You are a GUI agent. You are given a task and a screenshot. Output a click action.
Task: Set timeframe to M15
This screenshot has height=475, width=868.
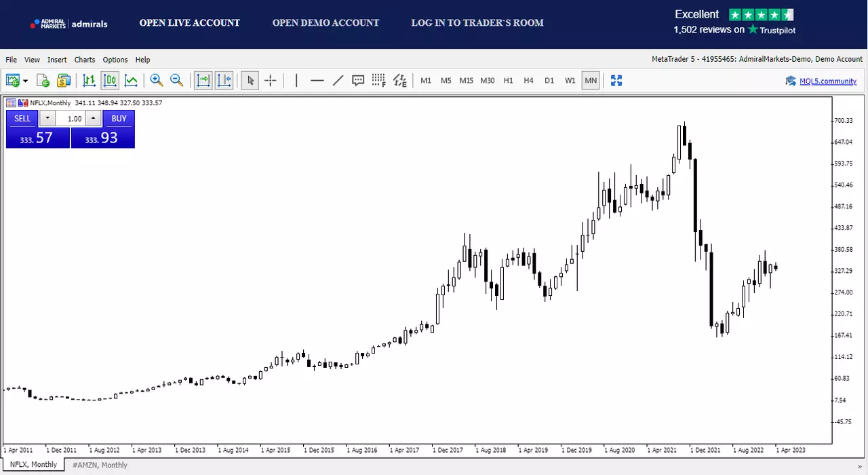coord(467,81)
